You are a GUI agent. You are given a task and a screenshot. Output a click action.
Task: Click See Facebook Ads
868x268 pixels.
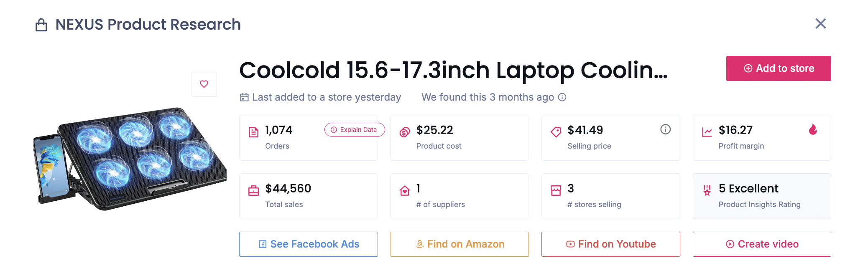pyautogui.click(x=308, y=244)
